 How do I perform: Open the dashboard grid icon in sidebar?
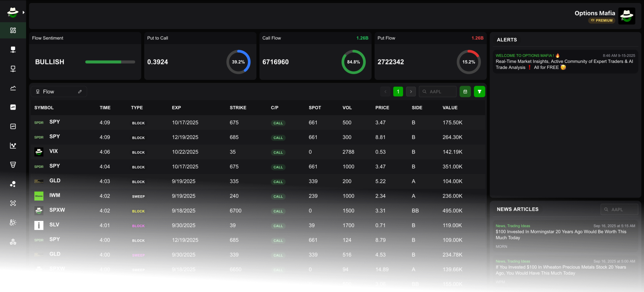[13, 30]
